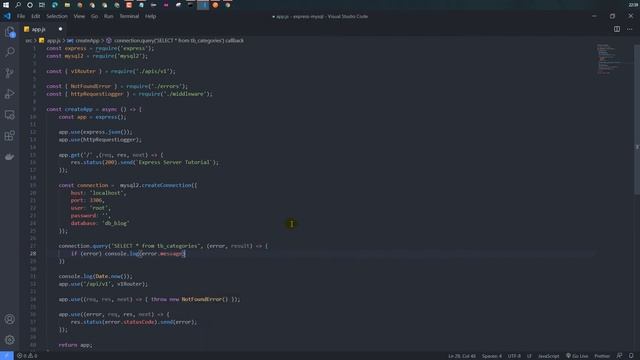Open the Selection menu
640x360 pixels.
[57, 16]
